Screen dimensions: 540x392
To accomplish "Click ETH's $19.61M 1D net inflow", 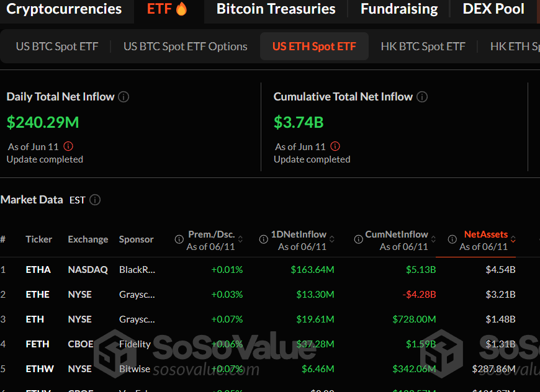I will (x=315, y=319).
